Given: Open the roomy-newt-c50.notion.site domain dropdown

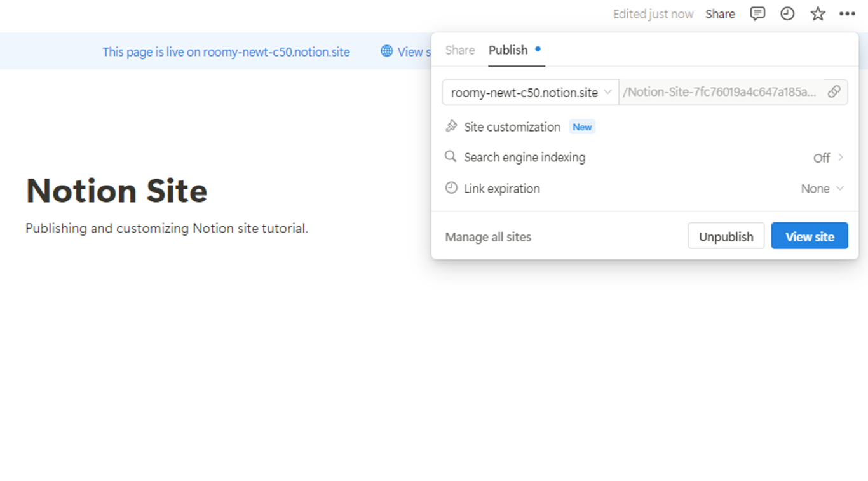Looking at the screenshot, I should click(x=531, y=92).
